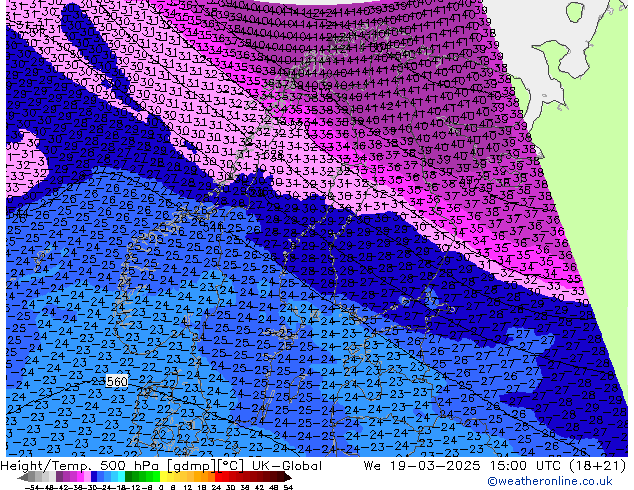Click the '15:00 UTC (18+21)' time text
Screen dimensions: 634x490
pos(558,466)
